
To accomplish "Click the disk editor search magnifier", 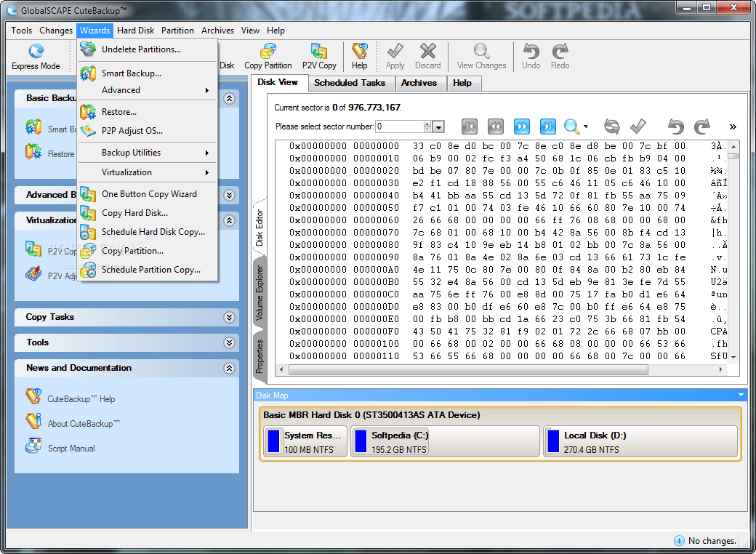I will tap(571, 127).
